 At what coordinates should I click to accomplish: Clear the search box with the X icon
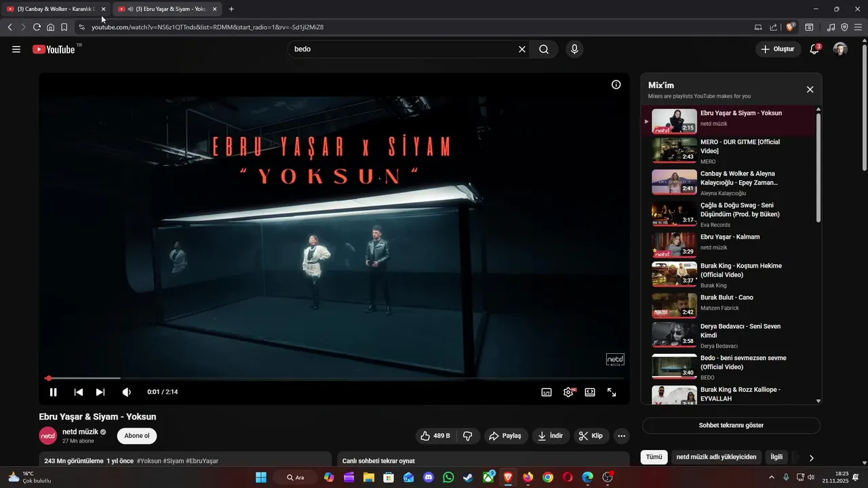(x=522, y=49)
